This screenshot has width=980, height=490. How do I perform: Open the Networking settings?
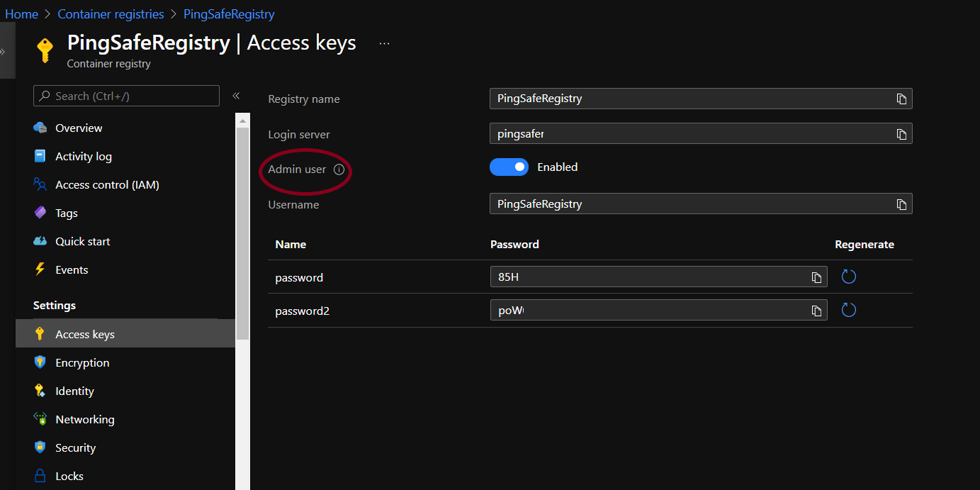point(85,419)
